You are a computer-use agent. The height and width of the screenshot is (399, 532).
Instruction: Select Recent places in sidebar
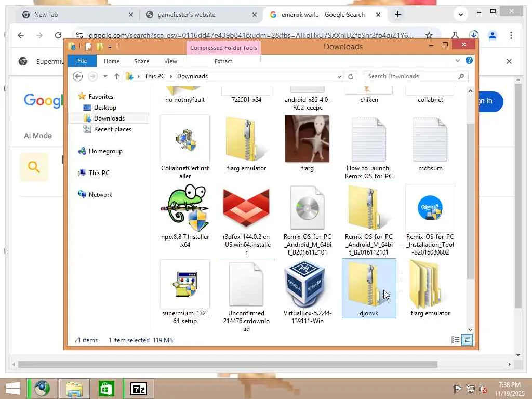pos(112,129)
